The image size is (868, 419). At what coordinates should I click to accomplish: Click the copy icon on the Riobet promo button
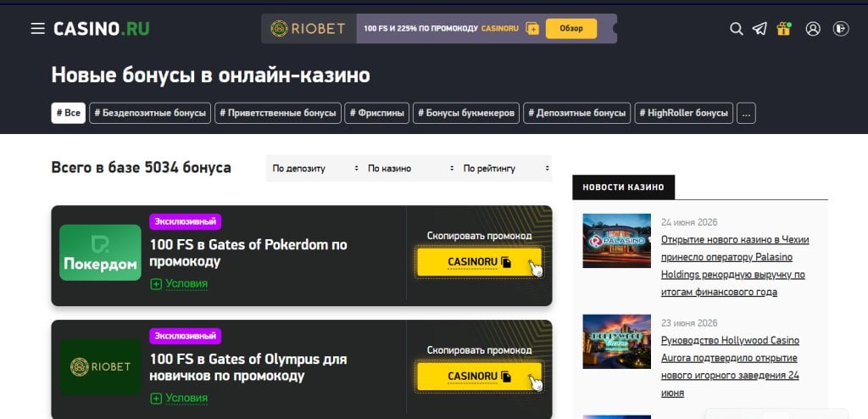[x=506, y=377]
